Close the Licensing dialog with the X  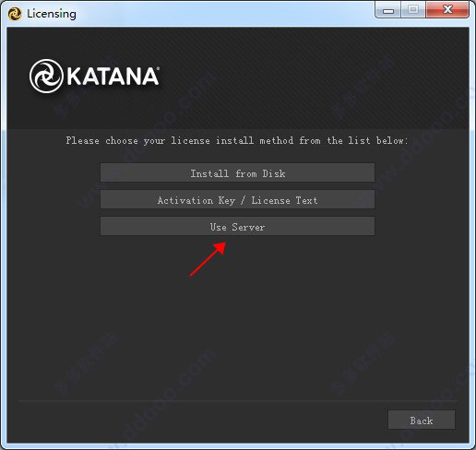447,10
